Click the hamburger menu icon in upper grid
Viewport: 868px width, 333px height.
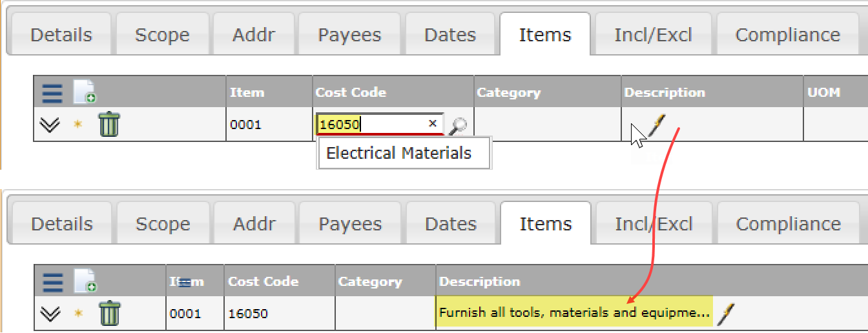(x=52, y=92)
